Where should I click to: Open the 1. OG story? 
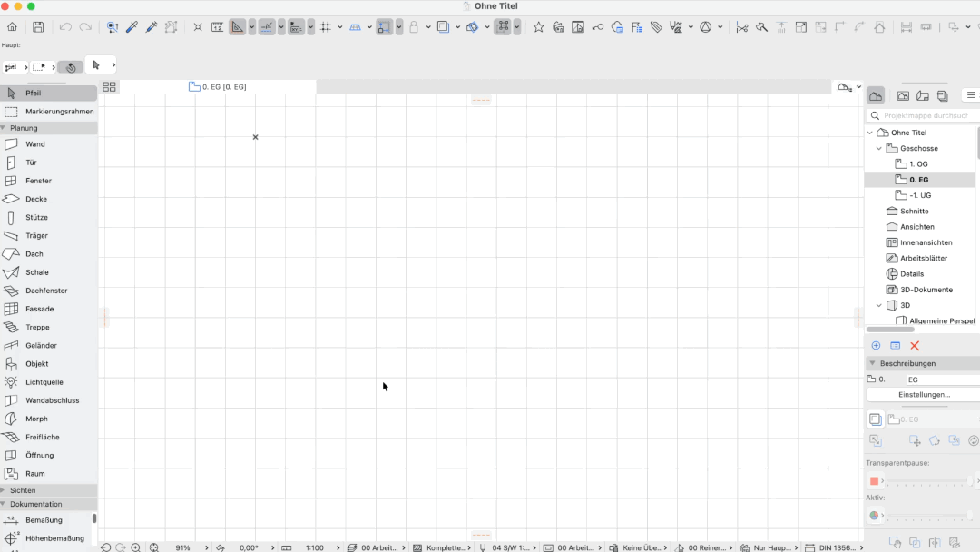[x=918, y=163]
